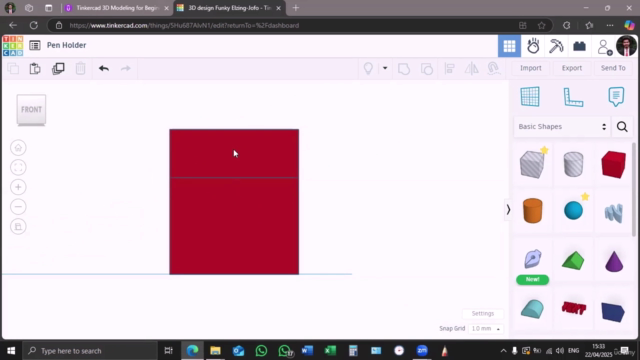This screenshot has height=360, width=640.
Task: Open the Sim Lab icon
Action: pos(533,46)
